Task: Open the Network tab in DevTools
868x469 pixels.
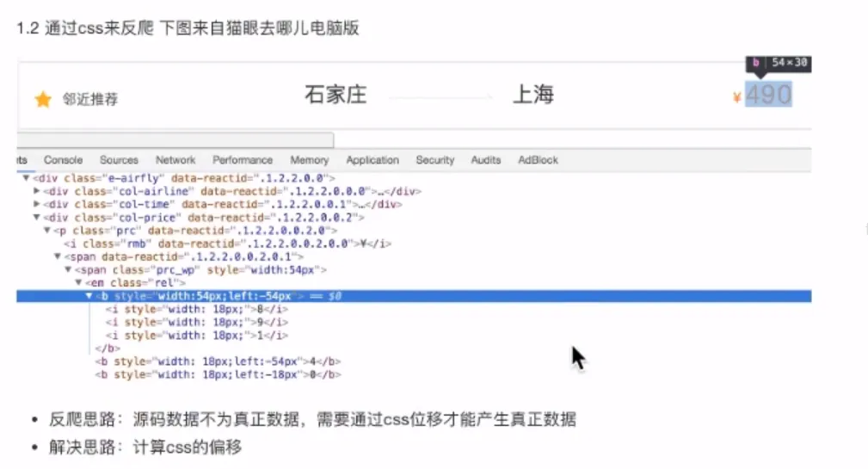Action: point(175,160)
